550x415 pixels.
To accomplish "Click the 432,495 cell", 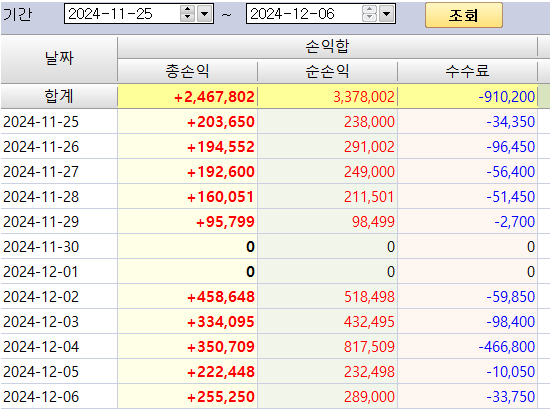I will [x=327, y=321].
